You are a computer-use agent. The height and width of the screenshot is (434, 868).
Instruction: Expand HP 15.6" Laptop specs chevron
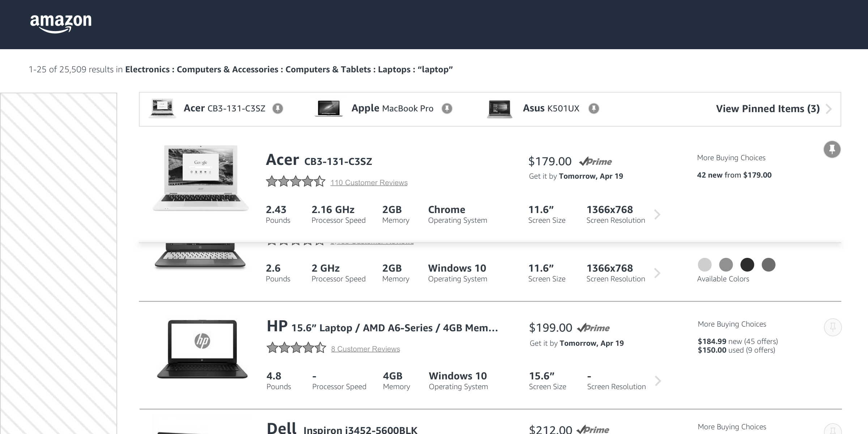[x=658, y=381]
